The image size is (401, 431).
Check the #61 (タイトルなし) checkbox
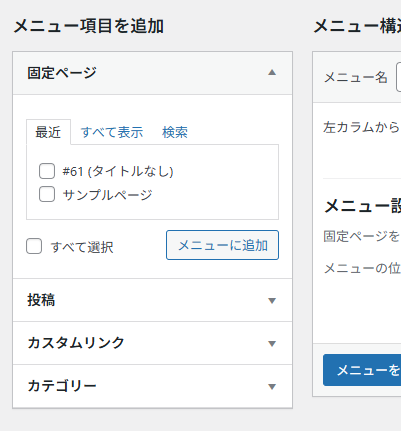pos(47,171)
